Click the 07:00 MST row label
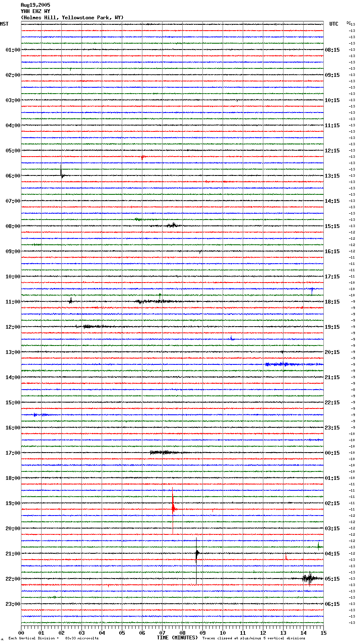This screenshot has width=357, height=644. 13,201
